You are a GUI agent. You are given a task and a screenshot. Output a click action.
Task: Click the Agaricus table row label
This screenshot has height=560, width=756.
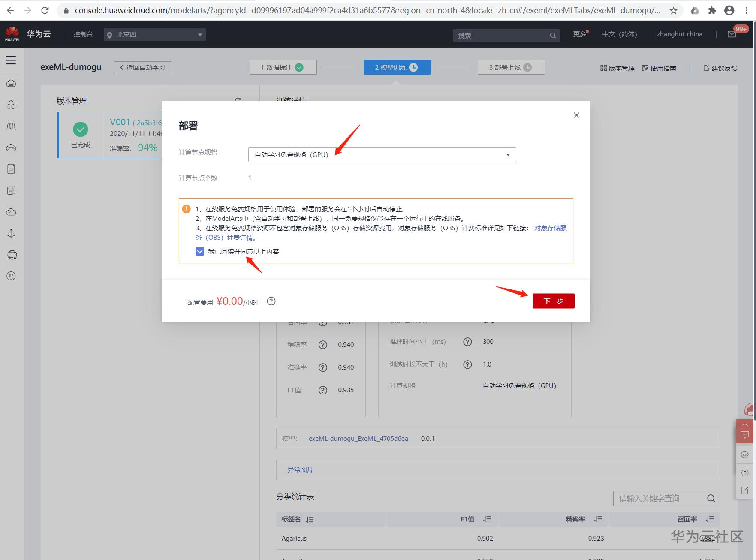294,539
